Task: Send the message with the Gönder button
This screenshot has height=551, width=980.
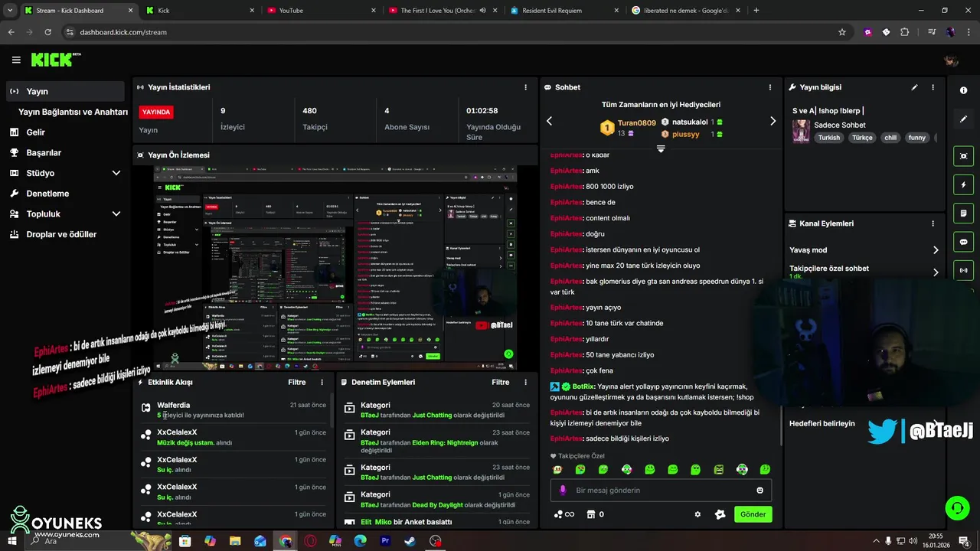Action: click(x=753, y=514)
